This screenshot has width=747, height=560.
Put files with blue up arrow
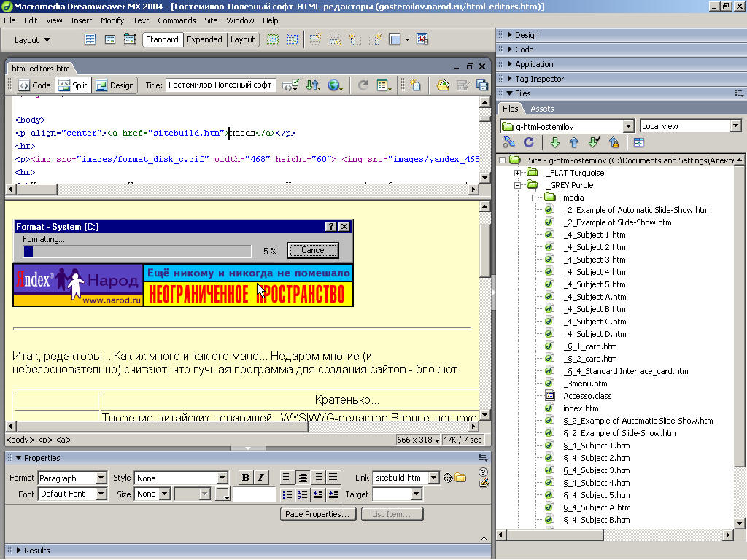574,142
